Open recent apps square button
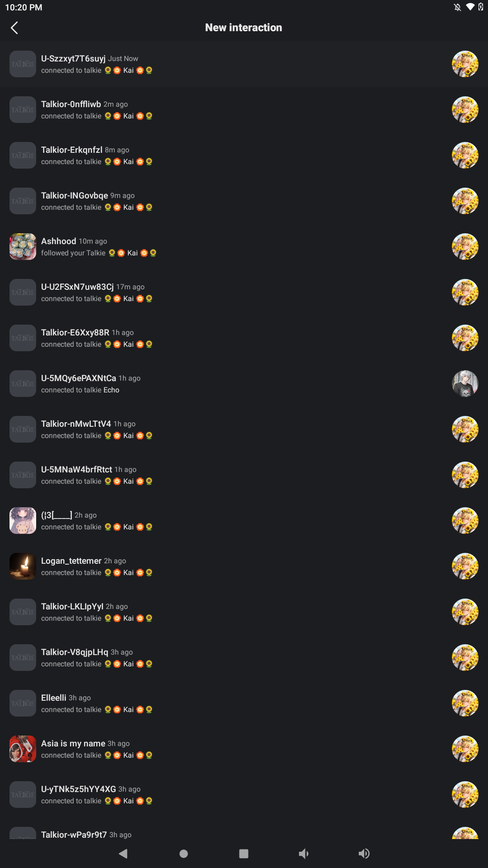 coord(244,854)
